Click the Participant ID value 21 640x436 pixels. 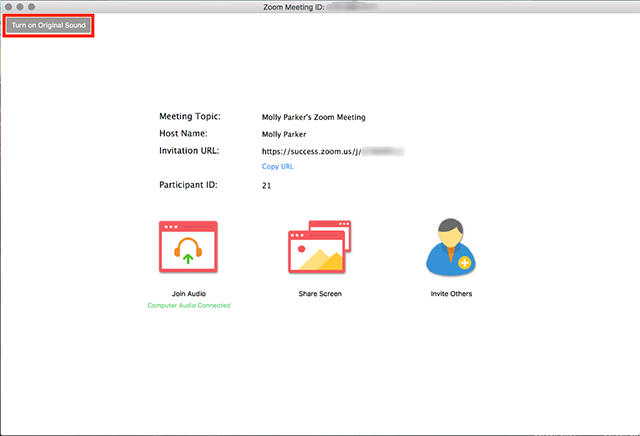[x=266, y=186]
